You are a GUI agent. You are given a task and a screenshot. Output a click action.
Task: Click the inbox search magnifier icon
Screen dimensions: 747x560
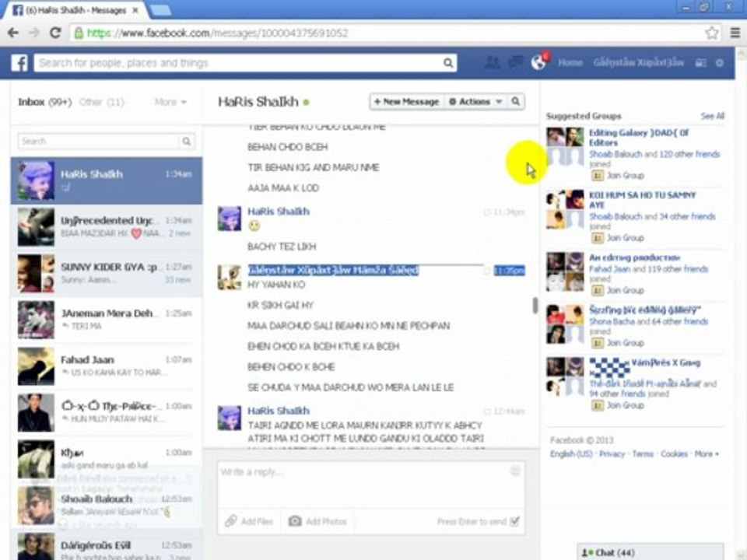point(187,142)
